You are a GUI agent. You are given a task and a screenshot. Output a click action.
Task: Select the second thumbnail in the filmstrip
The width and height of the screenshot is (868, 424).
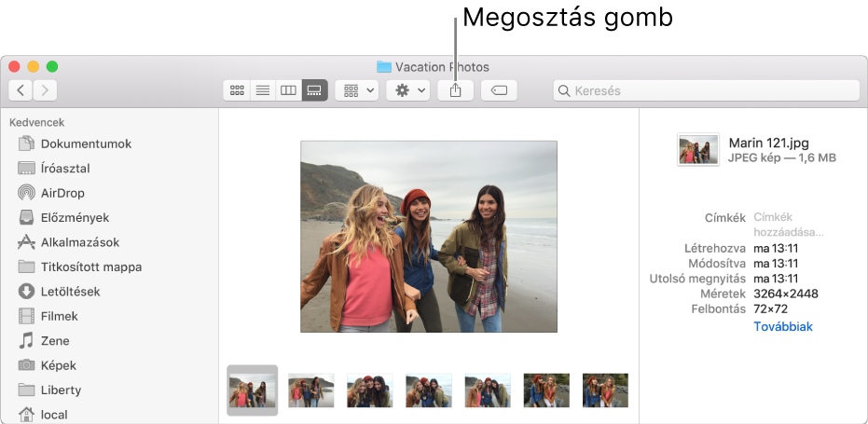[311, 390]
